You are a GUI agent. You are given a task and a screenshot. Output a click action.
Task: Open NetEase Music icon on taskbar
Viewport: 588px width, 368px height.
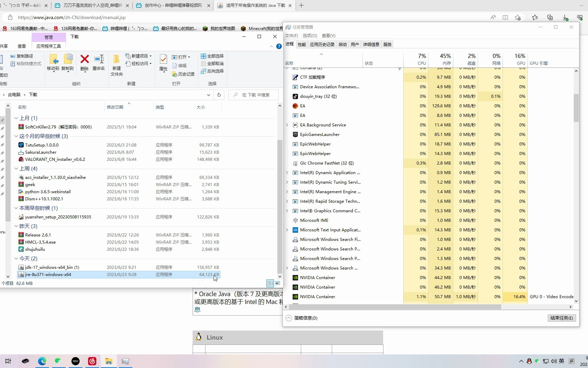[92, 361]
